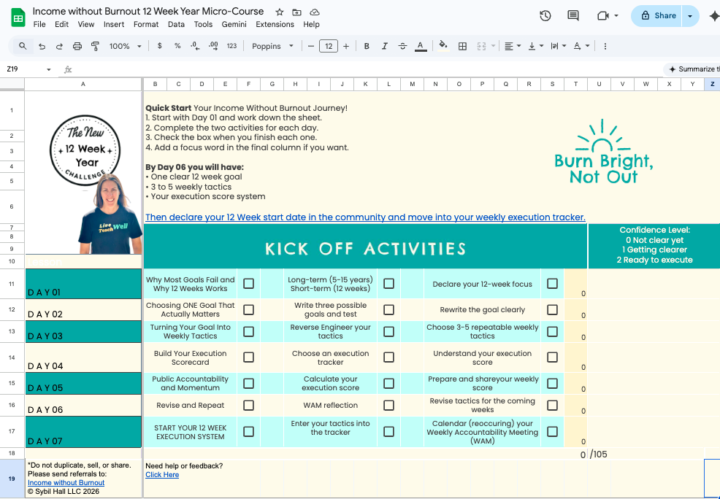Open the Google Sheets home icon
The width and height of the screenshot is (720, 499).
18,18
